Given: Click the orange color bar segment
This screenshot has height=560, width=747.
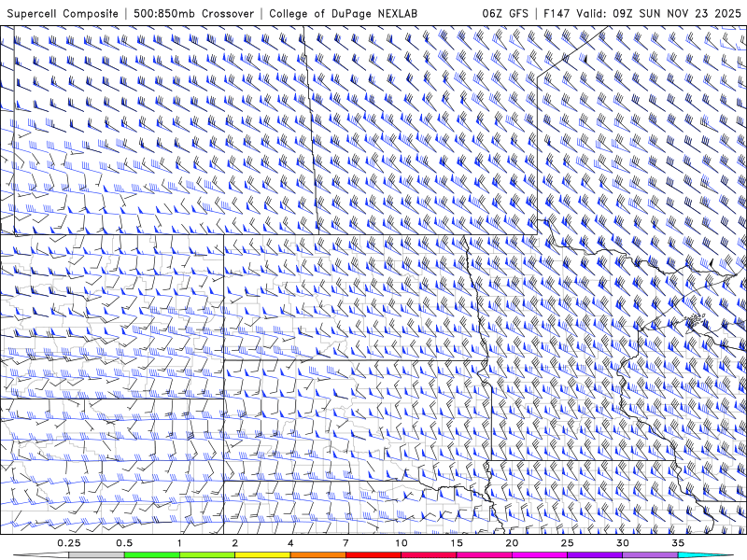Looking at the screenshot, I should click(317, 555).
